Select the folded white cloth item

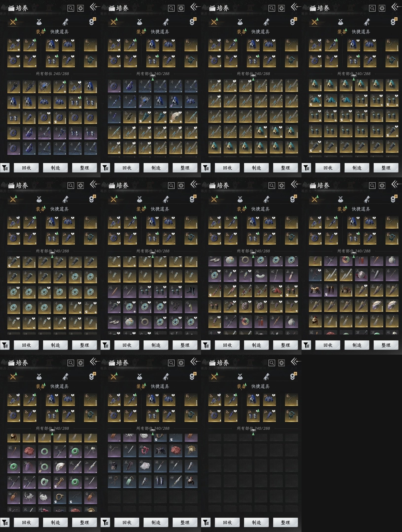pyautogui.click(x=145, y=467)
